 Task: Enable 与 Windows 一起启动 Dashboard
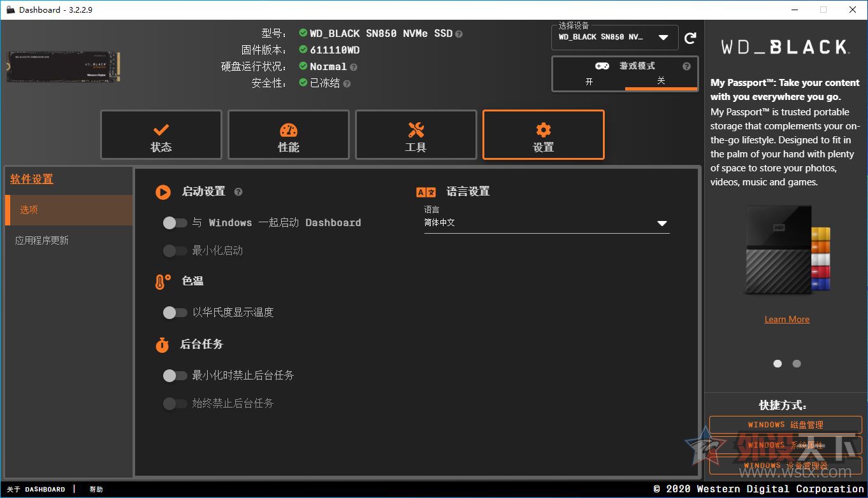(175, 222)
